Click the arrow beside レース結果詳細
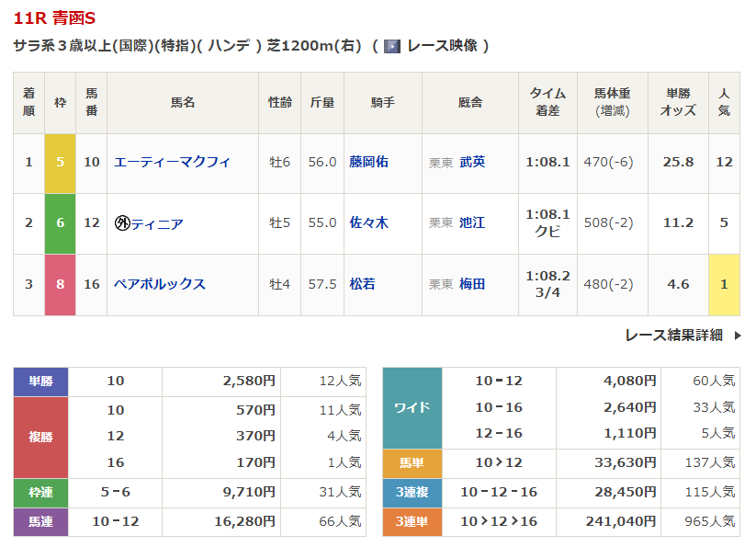This screenshot has height=547, width=756. pyautogui.click(x=738, y=336)
